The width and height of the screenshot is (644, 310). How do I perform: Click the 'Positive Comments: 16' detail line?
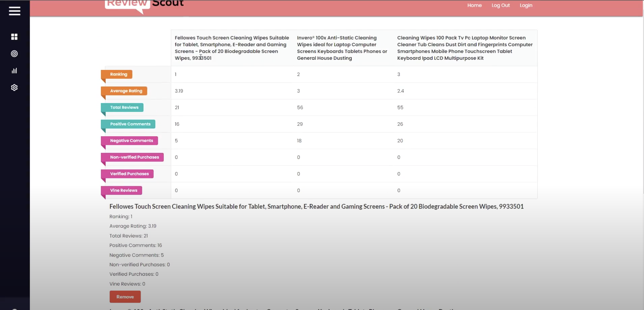135,245
